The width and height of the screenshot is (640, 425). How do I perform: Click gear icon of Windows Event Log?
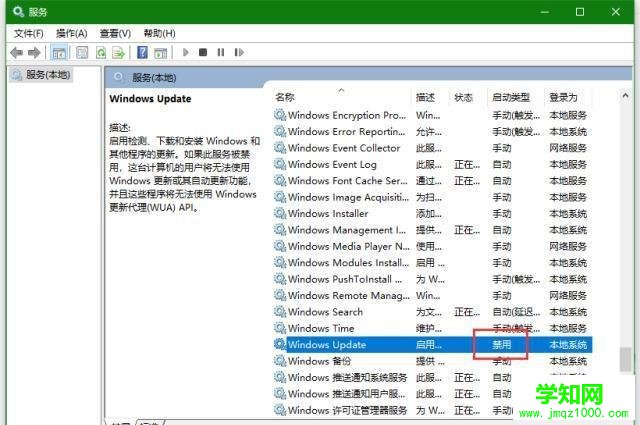280,164
